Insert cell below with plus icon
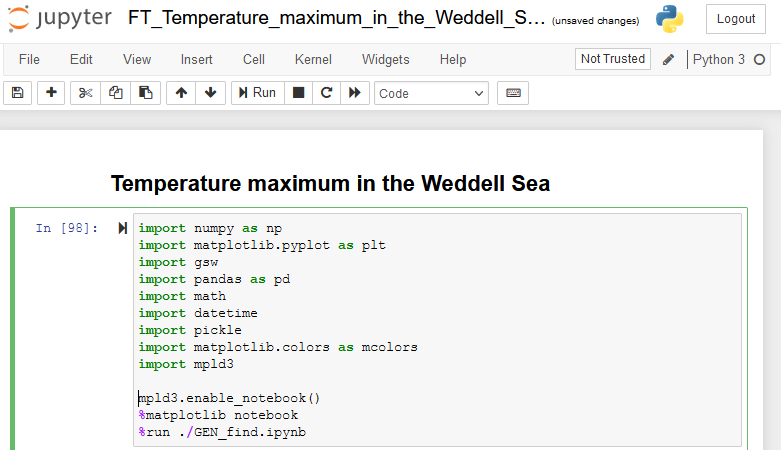Screen dimensions: 781x450 coord(51,93)
